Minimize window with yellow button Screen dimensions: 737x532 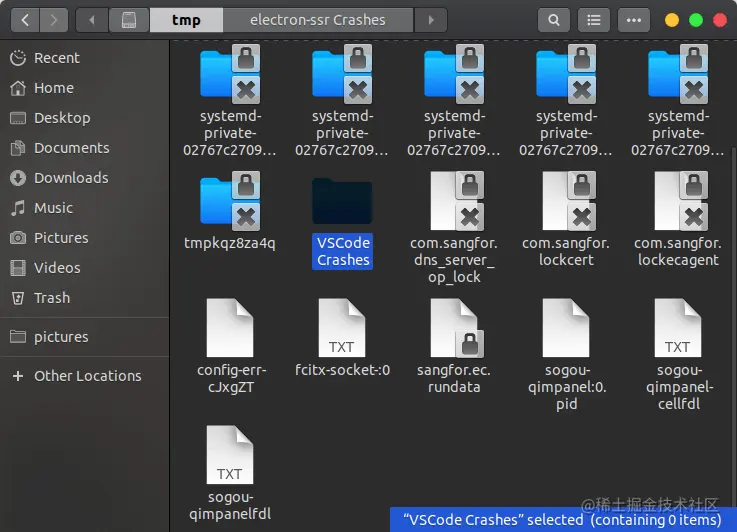point(672,20)
